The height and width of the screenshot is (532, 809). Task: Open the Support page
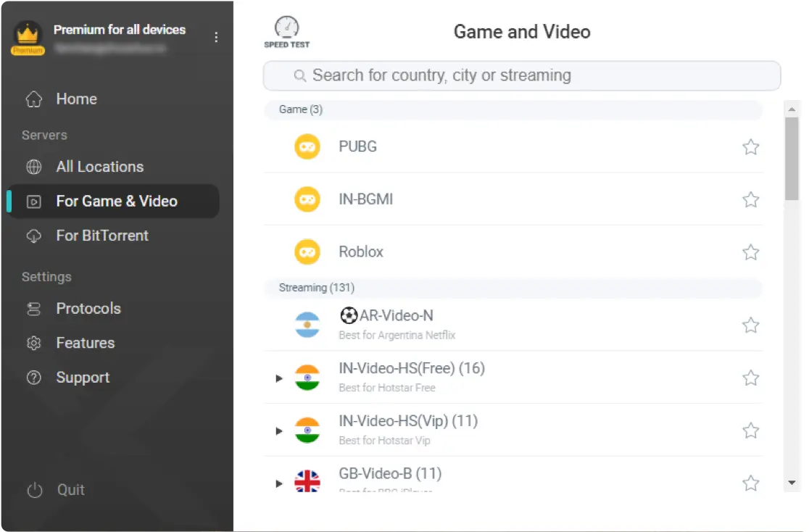[113, 378]
